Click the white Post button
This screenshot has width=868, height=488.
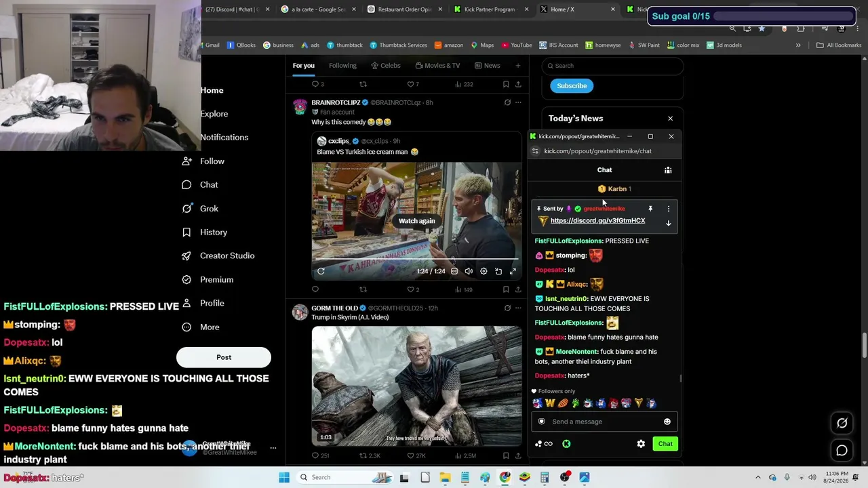224,357
